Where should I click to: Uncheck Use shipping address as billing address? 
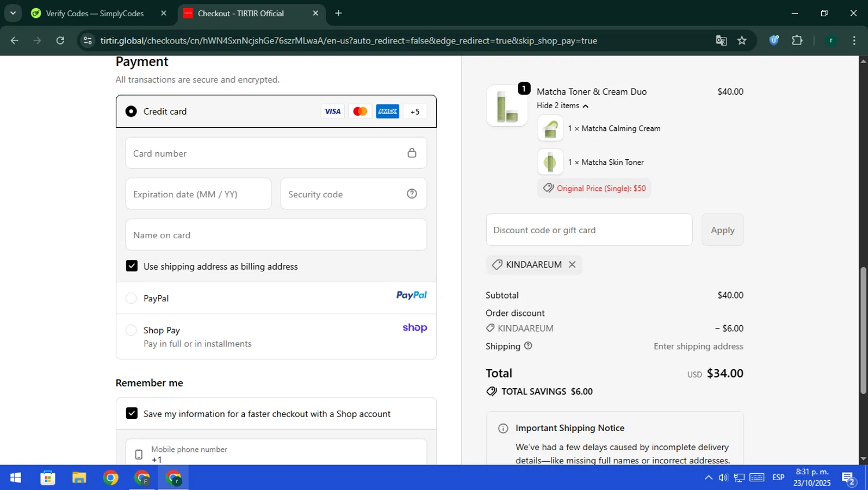tap(132, 266)
